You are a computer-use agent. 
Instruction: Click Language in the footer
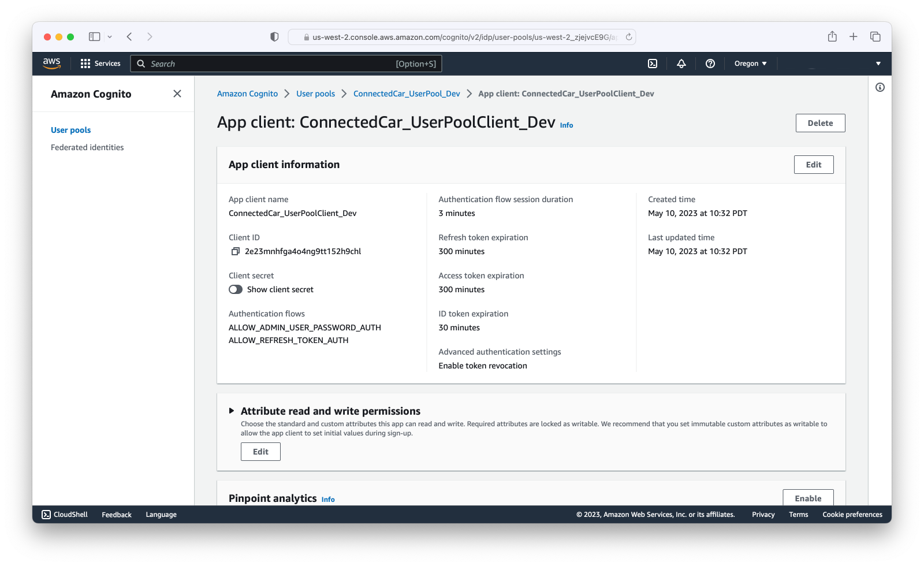point(161,515)
